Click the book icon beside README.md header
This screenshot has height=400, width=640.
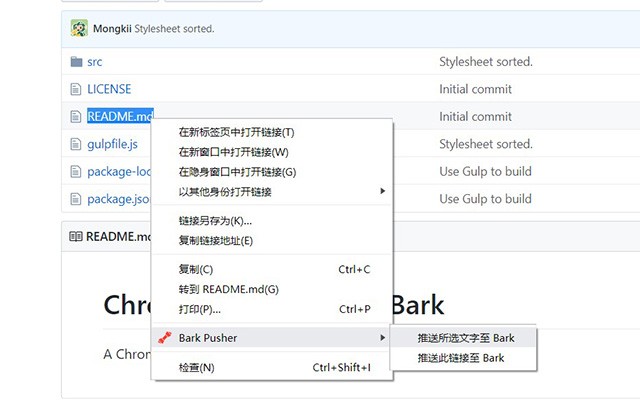[76, 236]
